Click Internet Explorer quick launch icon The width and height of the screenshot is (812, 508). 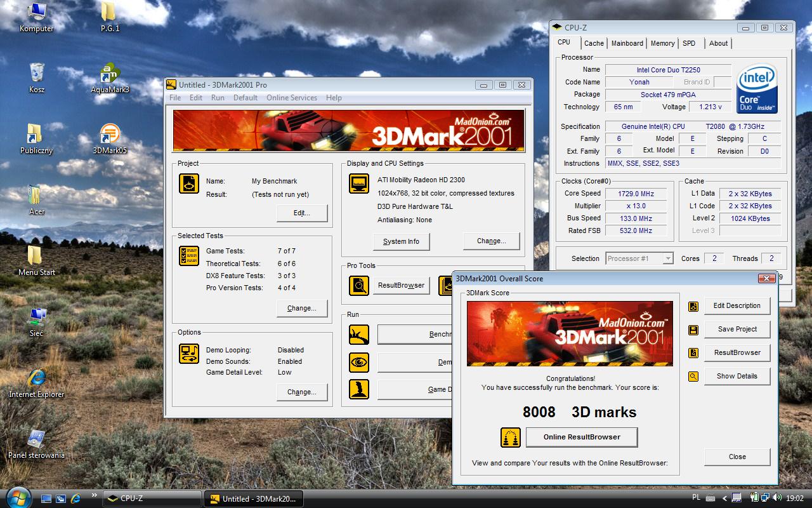(76, 498)
